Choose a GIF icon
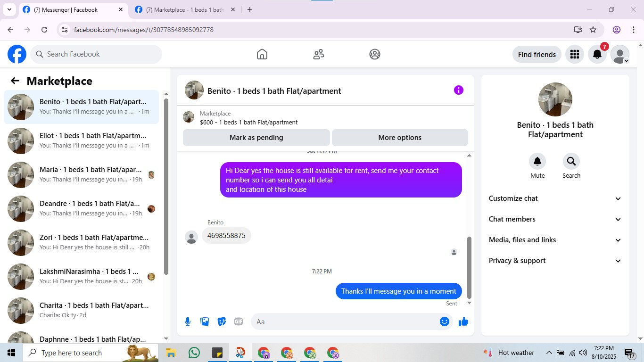 click(239, 321)
